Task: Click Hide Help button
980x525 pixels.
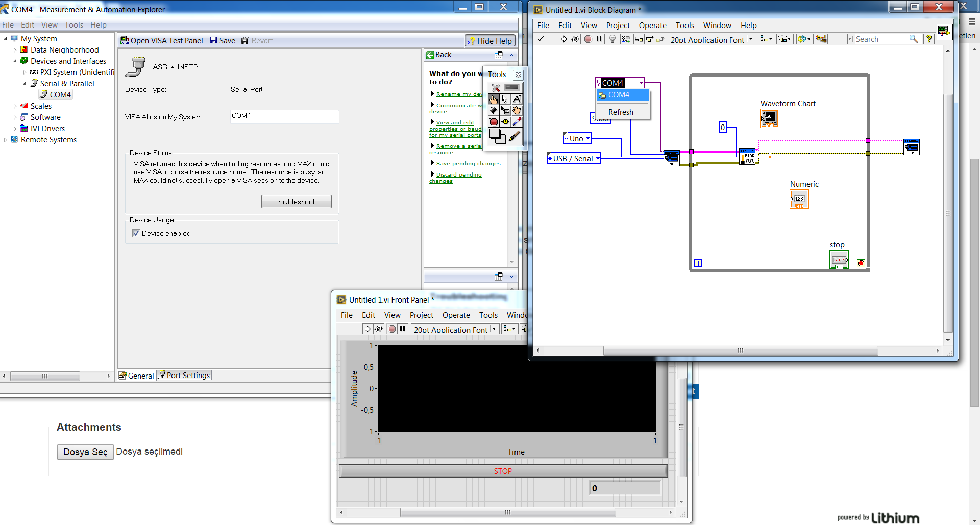Action: point(490,41)
